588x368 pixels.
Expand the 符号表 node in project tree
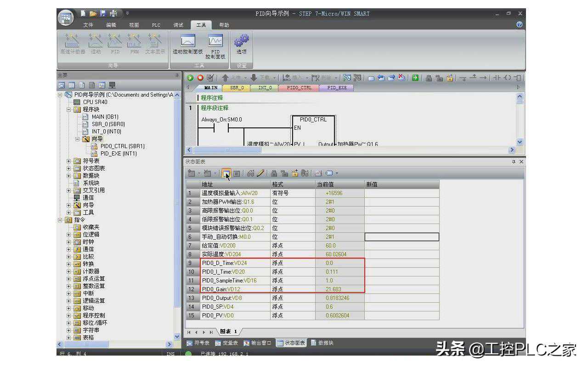pyautogui.click(x=69, y=161)
